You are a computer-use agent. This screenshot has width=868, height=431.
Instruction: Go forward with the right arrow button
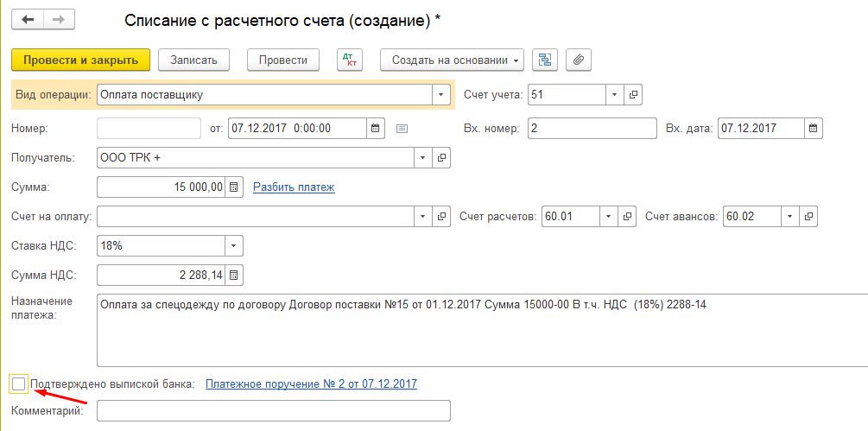click(59, 20)
